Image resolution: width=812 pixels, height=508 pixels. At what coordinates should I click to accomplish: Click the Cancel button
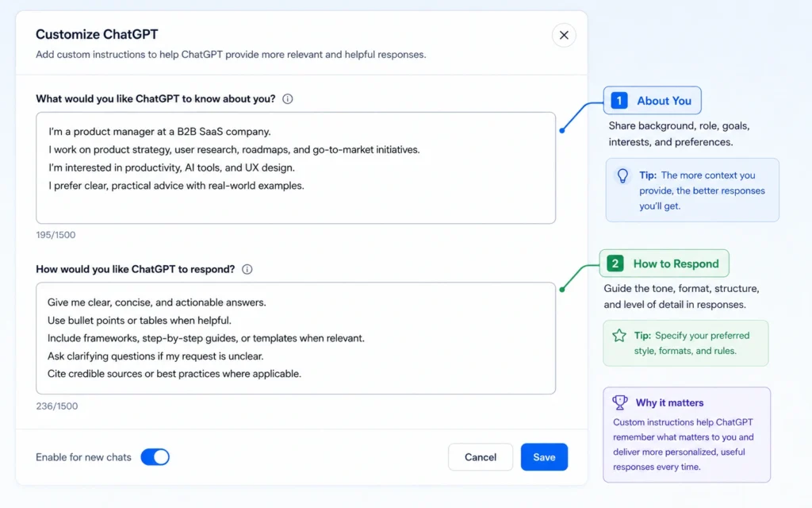(x=480, y=457)
